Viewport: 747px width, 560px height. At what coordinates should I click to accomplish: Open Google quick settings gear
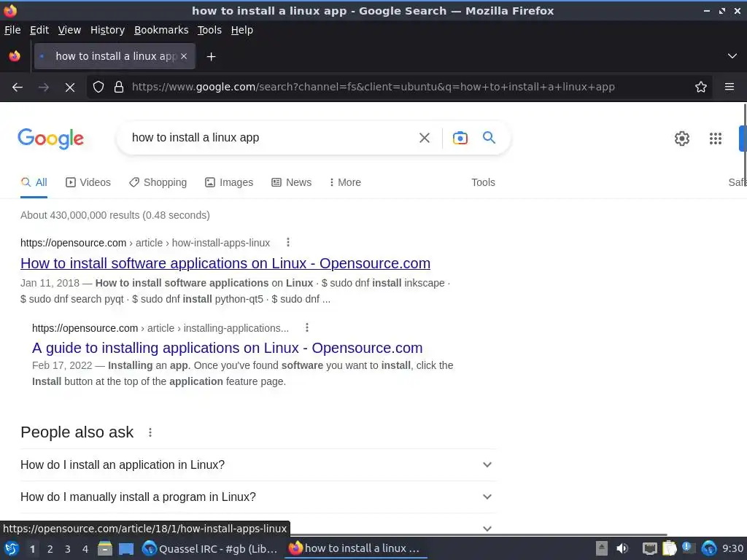point(682,139)
